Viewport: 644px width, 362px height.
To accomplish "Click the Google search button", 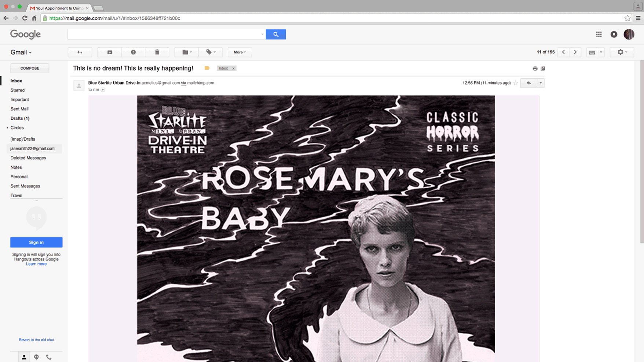I will coord(276,34).
